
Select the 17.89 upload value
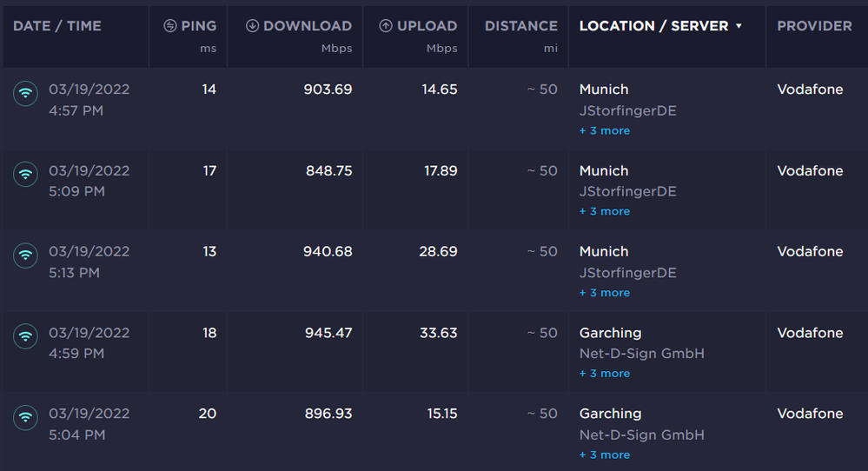(x=441, y=170)
